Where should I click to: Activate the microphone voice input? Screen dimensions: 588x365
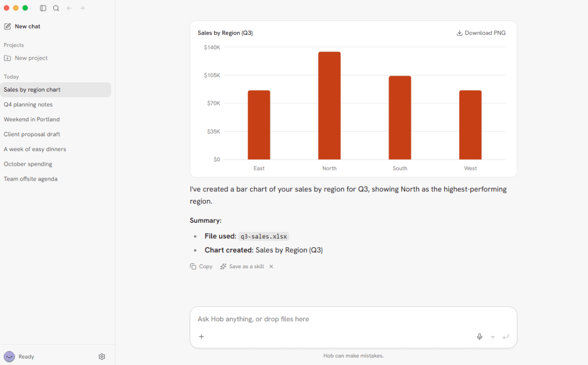479,337
